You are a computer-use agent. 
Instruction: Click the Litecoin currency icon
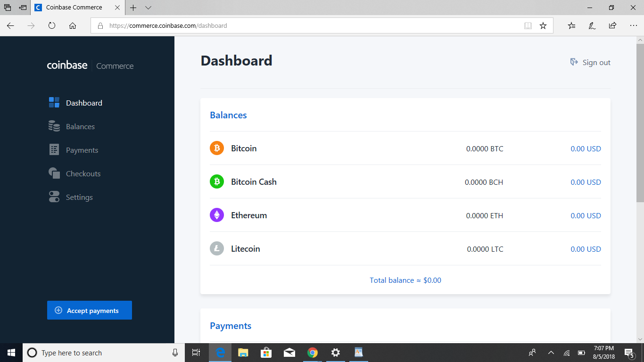[217, 248]
